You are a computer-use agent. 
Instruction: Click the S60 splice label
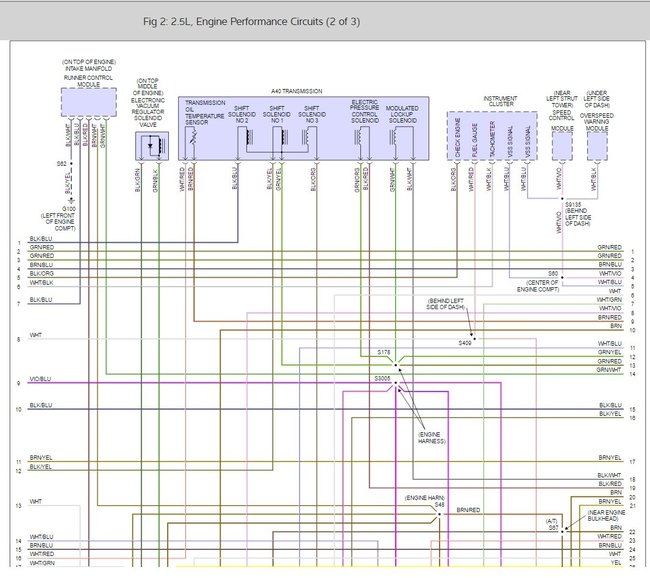[553, 274]
